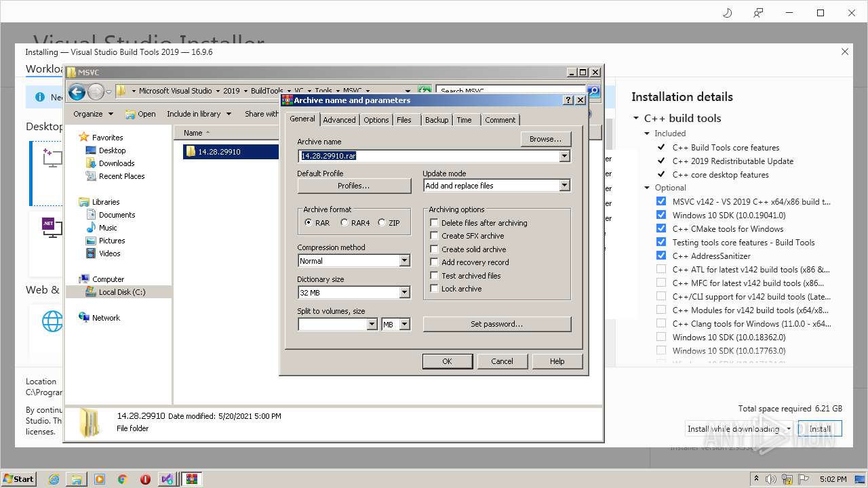Open the Visual Studio Installer feedback icon

[758, 13]
